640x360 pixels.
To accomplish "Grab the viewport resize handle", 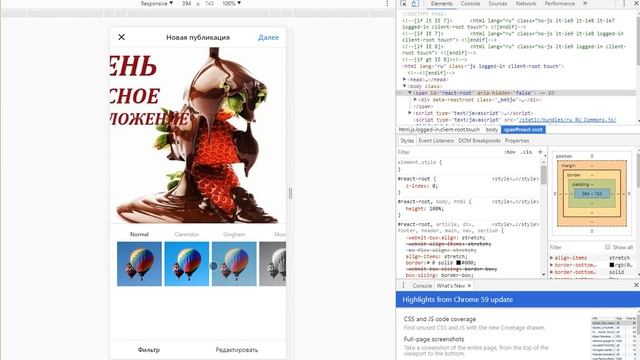I will click(291, 193).
